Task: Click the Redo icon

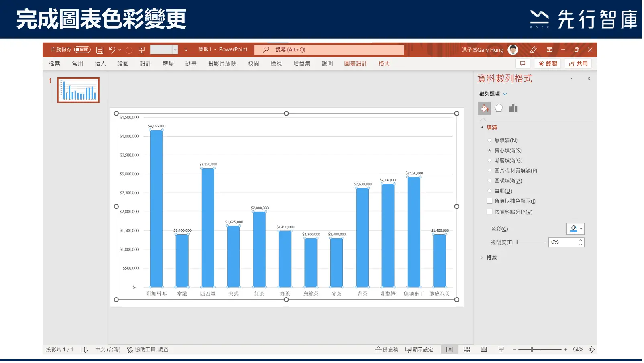Action: click(129, 50)
